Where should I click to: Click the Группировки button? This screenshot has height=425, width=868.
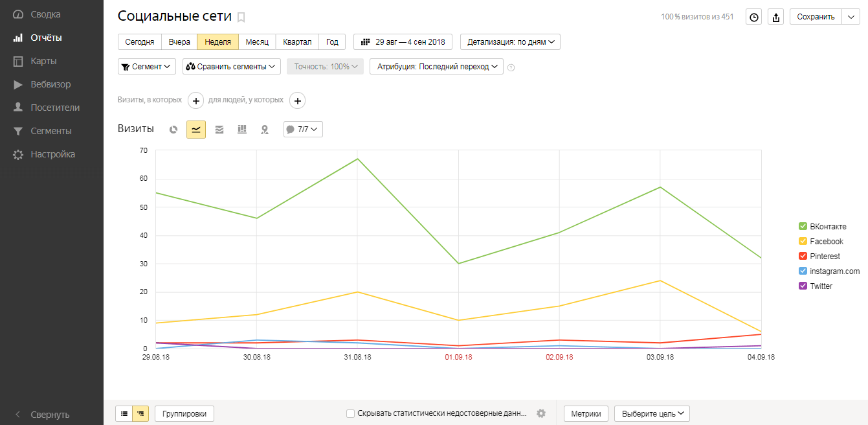point(184,413)
